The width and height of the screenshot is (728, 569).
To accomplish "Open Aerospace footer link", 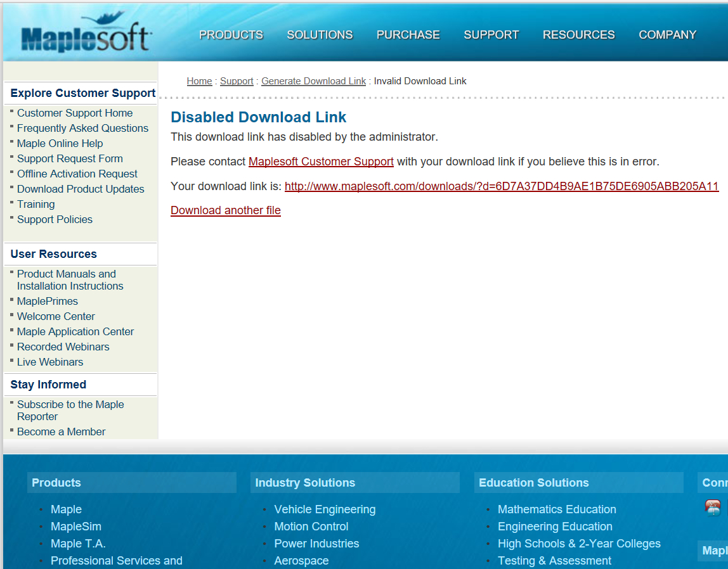I will 301,561.
